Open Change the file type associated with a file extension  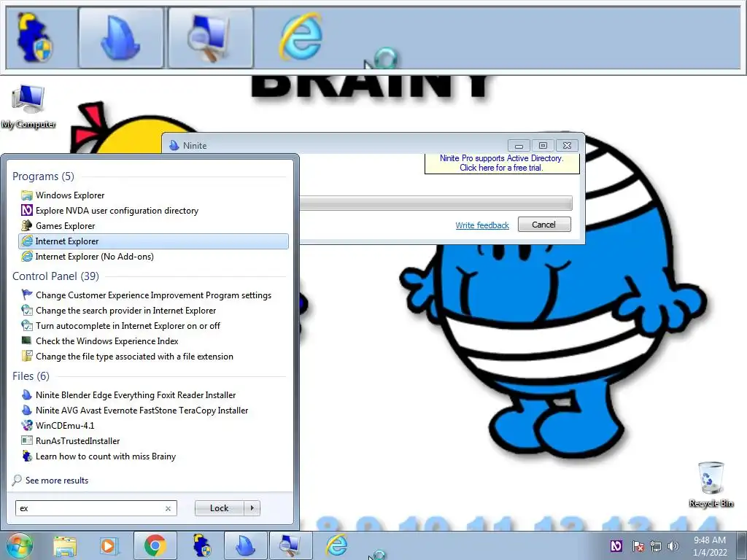click(153, 356)
